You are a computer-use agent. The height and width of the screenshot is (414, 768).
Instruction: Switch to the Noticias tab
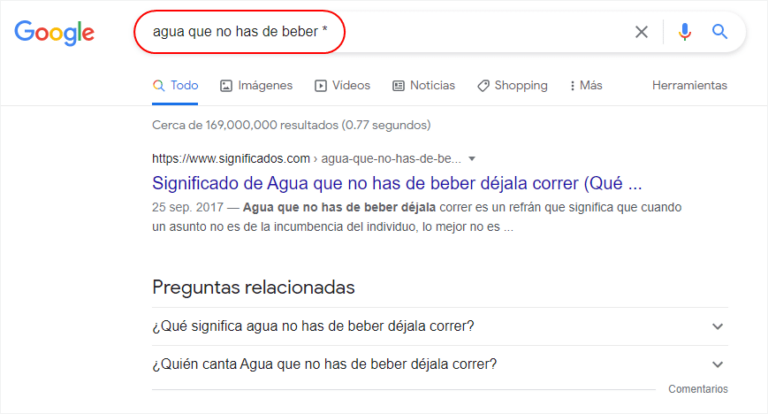click(x=432, y=85)
